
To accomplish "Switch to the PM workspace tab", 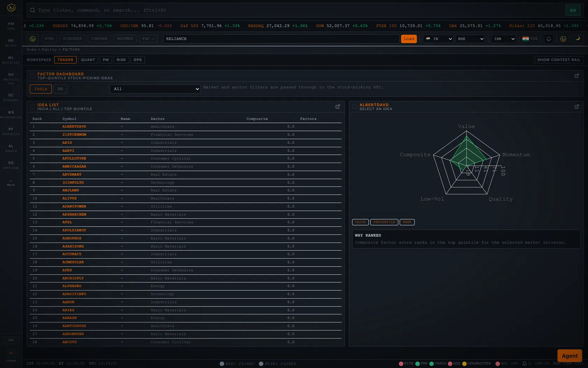I will click(x=106, y=60).
